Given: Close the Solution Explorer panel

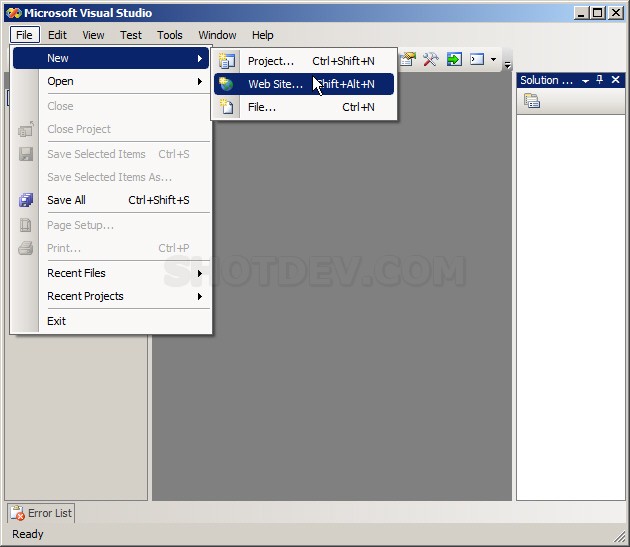Looking at the screenshot, I should [x=615, y=80].
